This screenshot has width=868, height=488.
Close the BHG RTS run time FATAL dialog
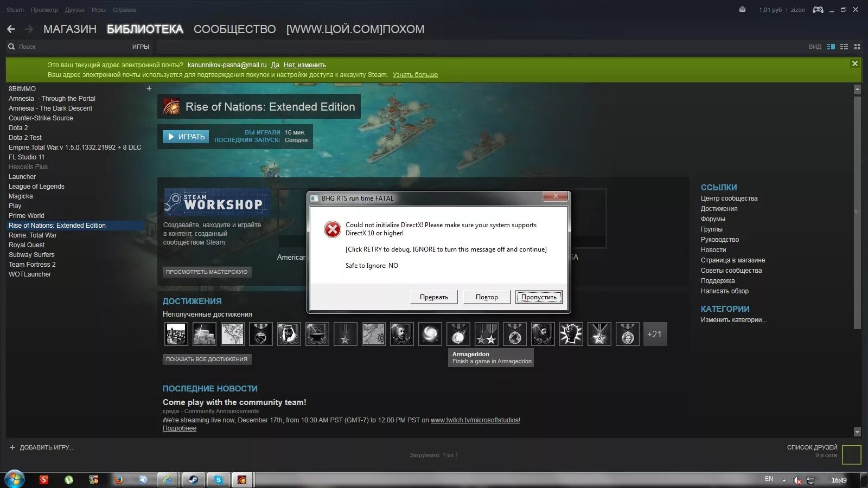coord(556,196)
